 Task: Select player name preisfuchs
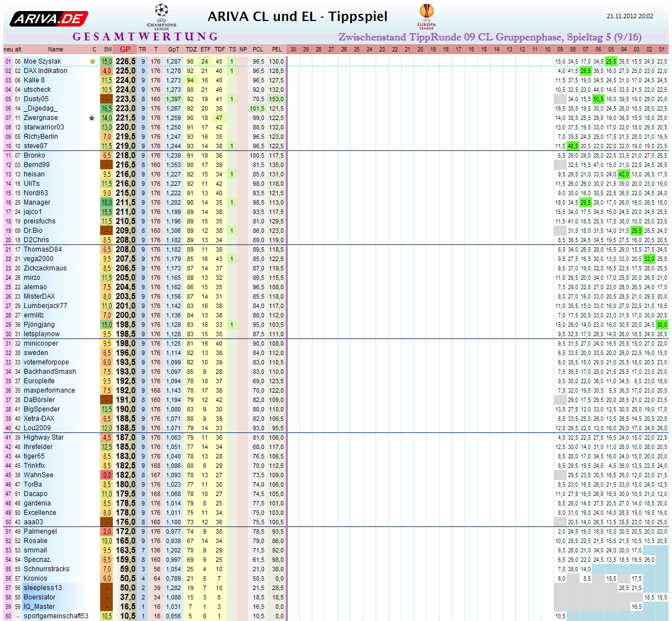40,221
